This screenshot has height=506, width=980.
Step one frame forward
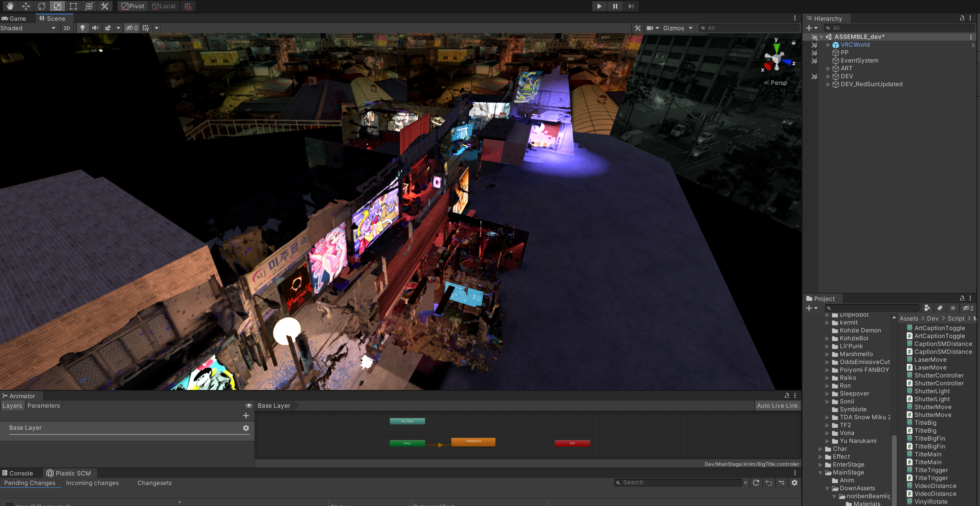coord(631,6)
